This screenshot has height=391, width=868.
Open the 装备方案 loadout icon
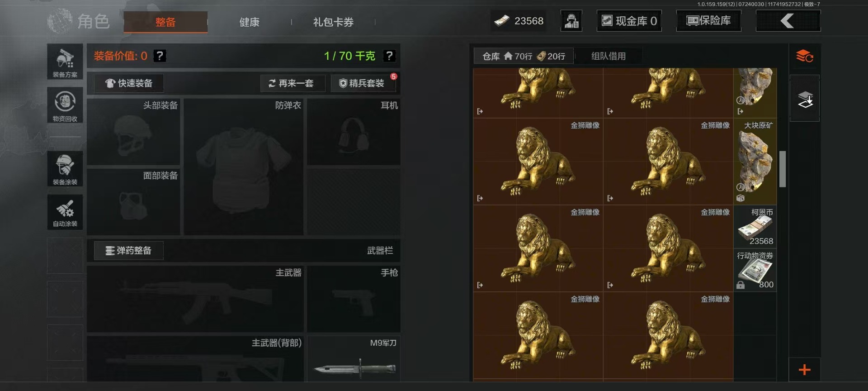[x=65, y=62]
